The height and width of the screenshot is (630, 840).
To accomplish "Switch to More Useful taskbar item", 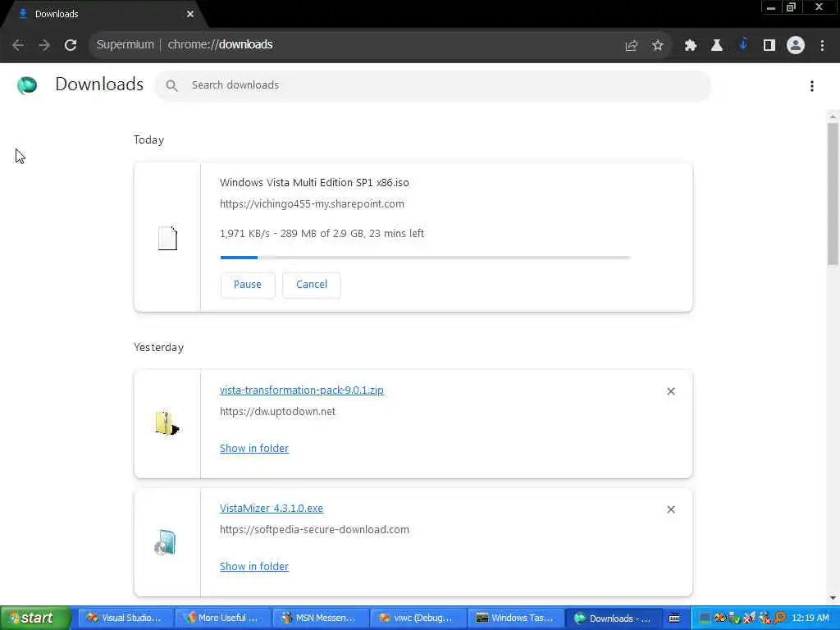I will tap(223, 618).
